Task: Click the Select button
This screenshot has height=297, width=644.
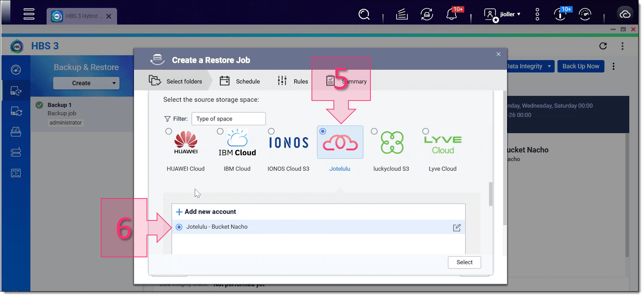Action: 464,262
